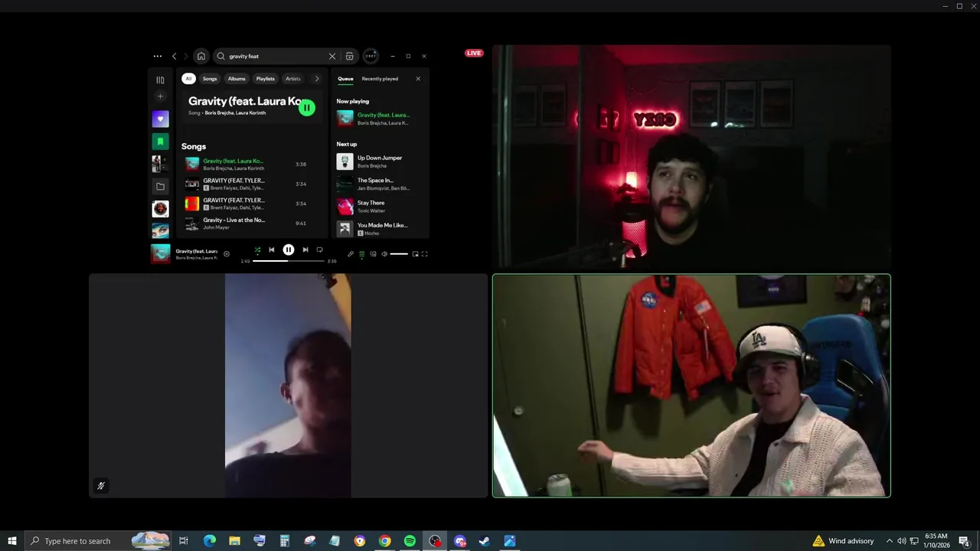Open the Spotify miniplayer
This screenshot has width=980, height=551.
(416, 254)
